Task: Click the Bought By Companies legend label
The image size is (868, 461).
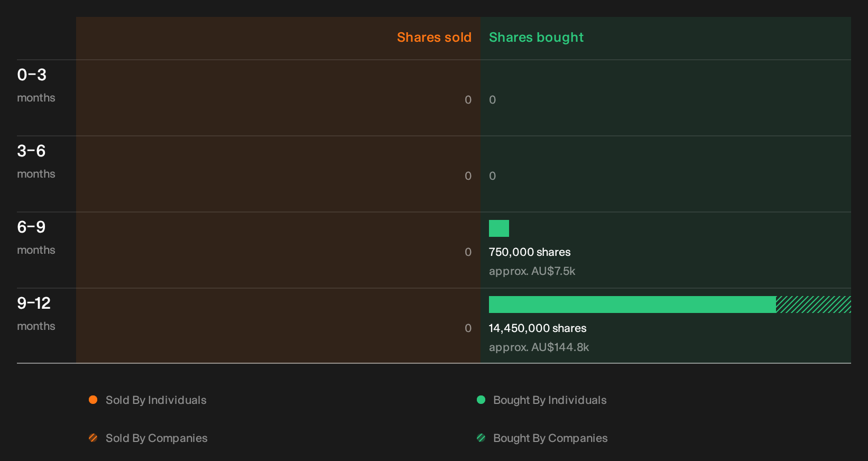Action: [x=550, y=438]
